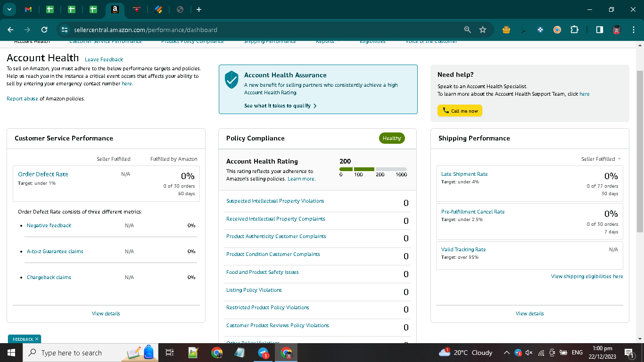Open A-to-z Guarantee claims metric
Screen dimensions: 644x362
point(55,251)
